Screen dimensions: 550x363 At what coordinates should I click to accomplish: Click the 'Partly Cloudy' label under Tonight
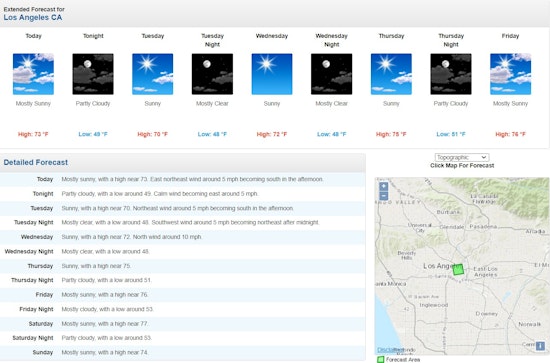(x=93, y=104)
